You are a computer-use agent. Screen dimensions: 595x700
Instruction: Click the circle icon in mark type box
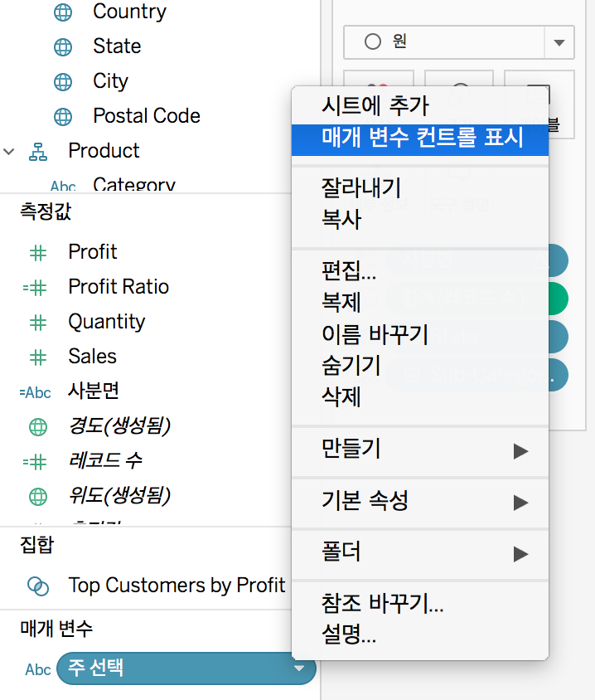[x=373, y=42]
